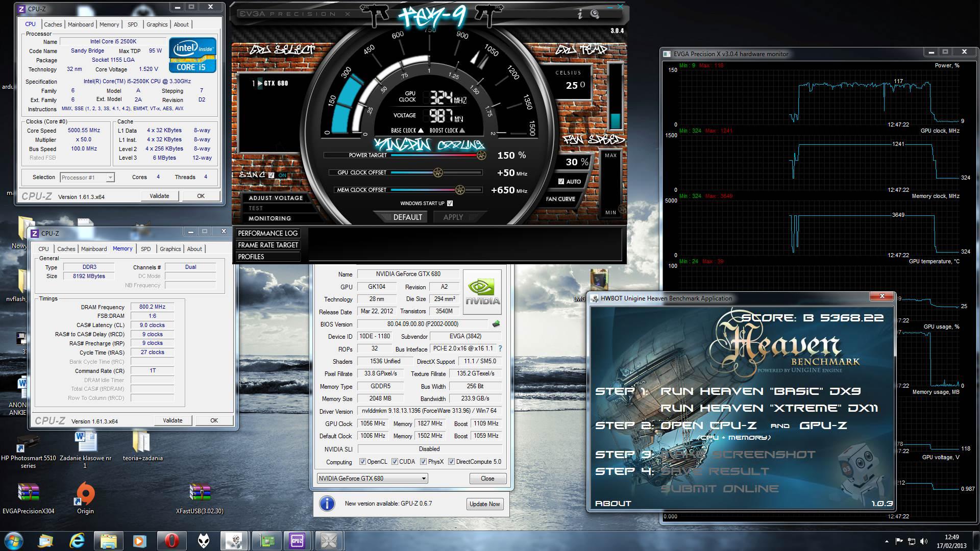Screen dimensions: 980x551
Task: Open FRAME RATE TARGET in Precision X
Action: [x=267, y=245]
